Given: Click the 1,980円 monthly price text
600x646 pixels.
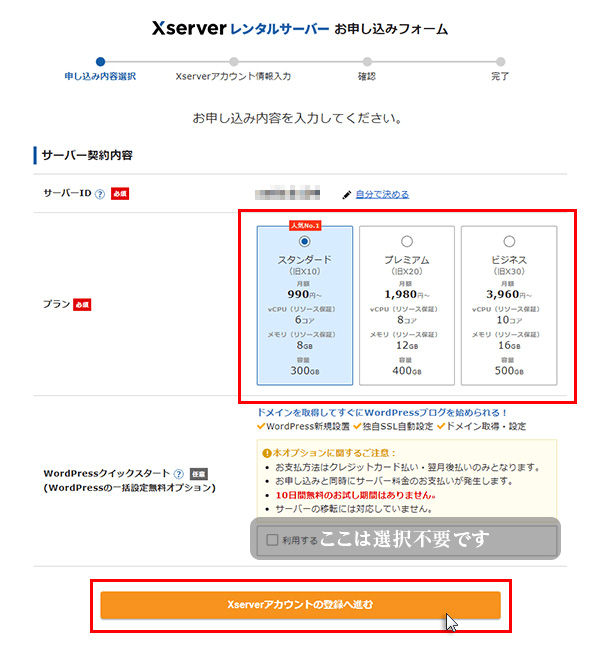Looking at the screenshot, I should coord(407,295).
